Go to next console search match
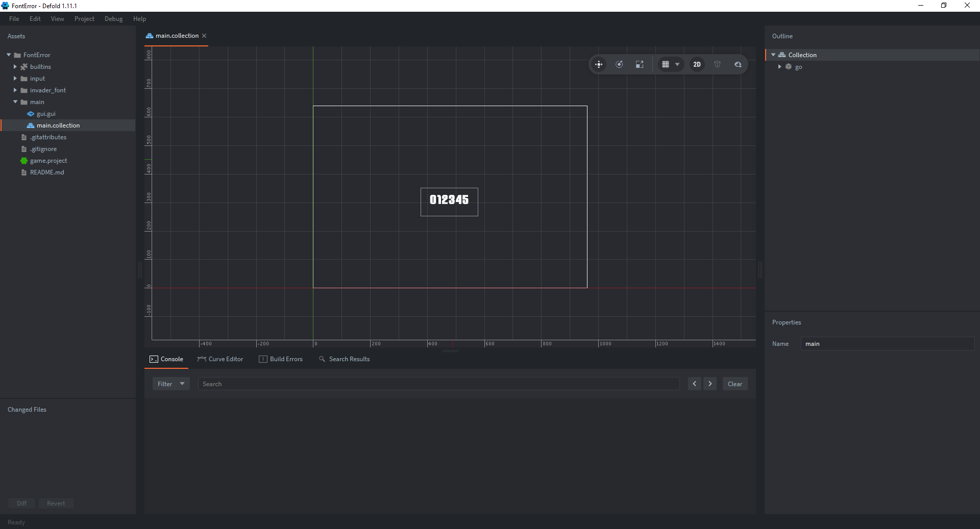The width and height of the screenshot is (980, 529). (x=710, y=384)
